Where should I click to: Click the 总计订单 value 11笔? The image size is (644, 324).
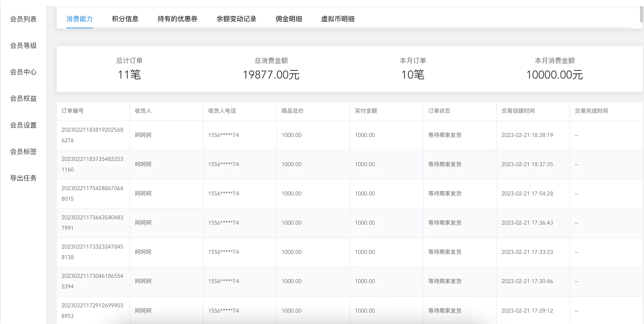pos(129,75)
